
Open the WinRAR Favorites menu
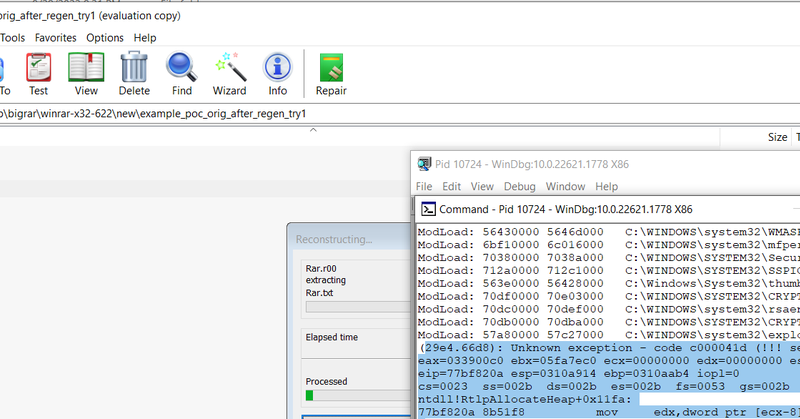[56, 38]
